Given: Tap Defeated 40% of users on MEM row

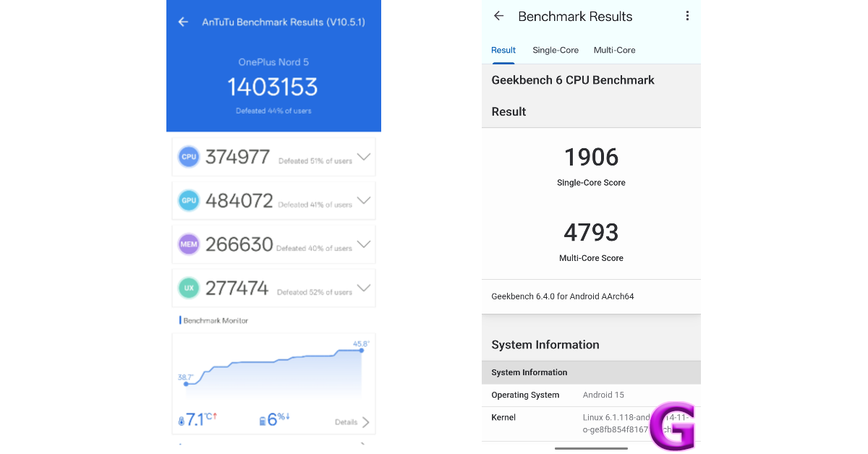Looking at the screenshot, I should pos(314,249).
